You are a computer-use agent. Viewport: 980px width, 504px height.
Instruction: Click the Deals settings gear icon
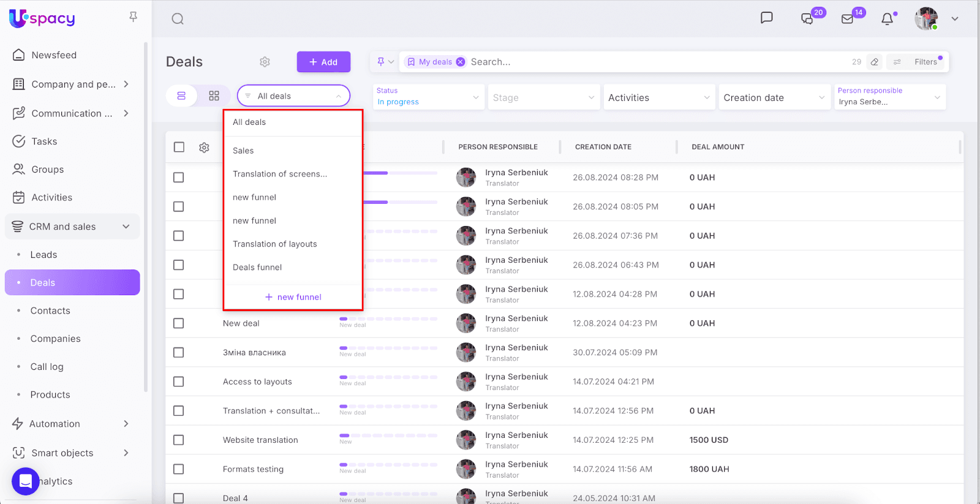pos(265,62)
